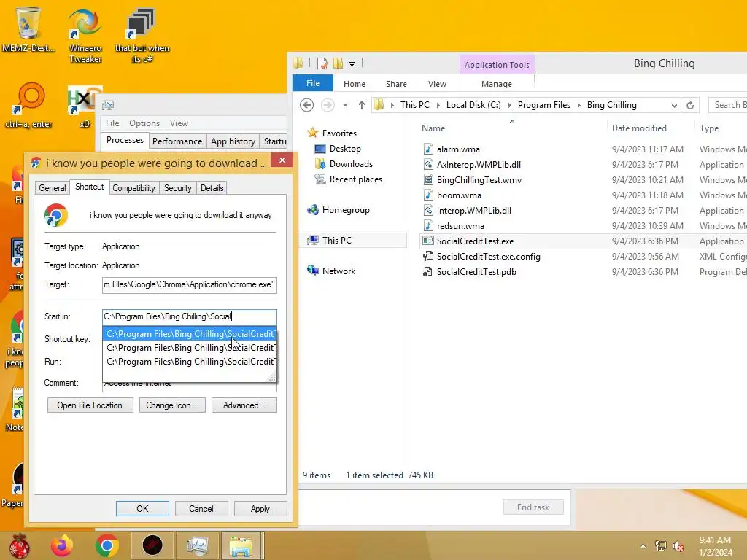Click End task button in Task Manager
The width and height of the screenshot is (747, 560).
pyautogui.click(x=533, y=507)
